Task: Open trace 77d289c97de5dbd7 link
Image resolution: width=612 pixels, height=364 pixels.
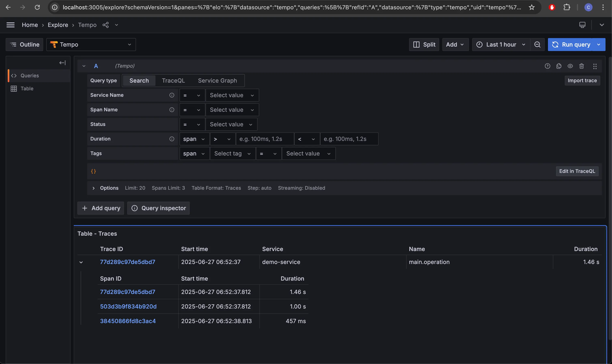Action: pos(127,262)
